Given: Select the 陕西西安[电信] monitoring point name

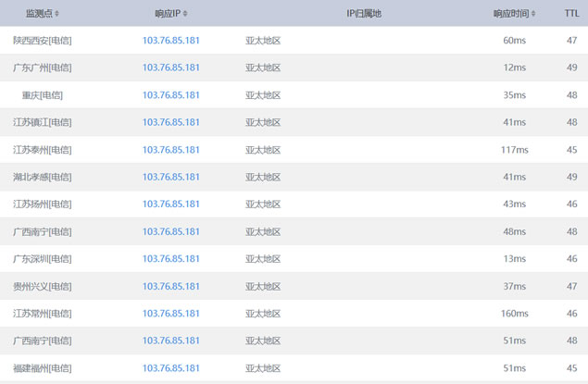Looking at the screenshot, I should click(43, 41).
